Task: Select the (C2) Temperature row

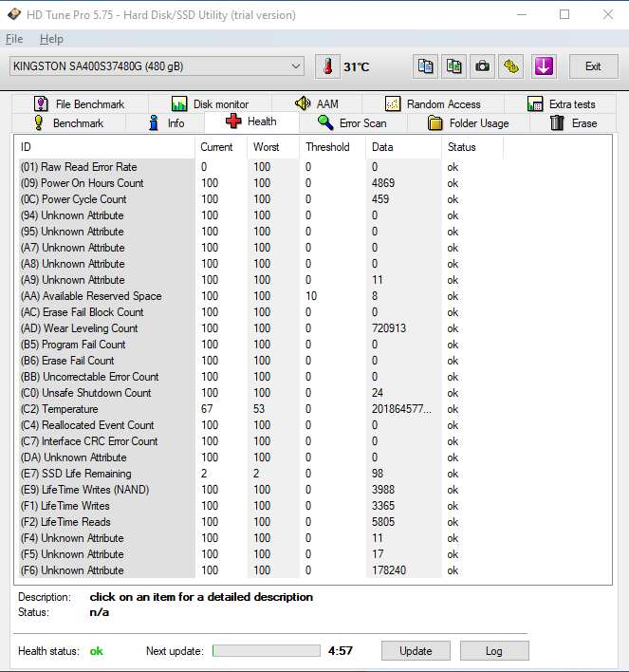Action: tap(261, 409)
